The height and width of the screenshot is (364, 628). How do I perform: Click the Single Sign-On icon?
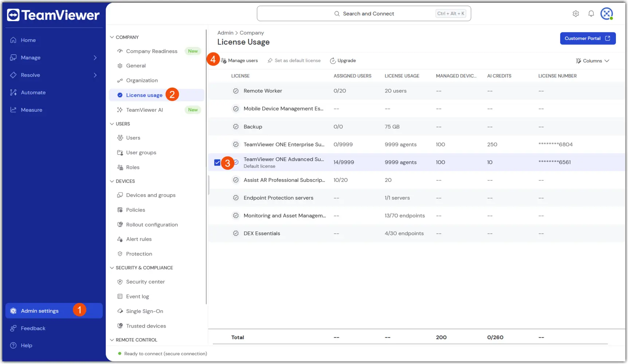tap(120, 311)
